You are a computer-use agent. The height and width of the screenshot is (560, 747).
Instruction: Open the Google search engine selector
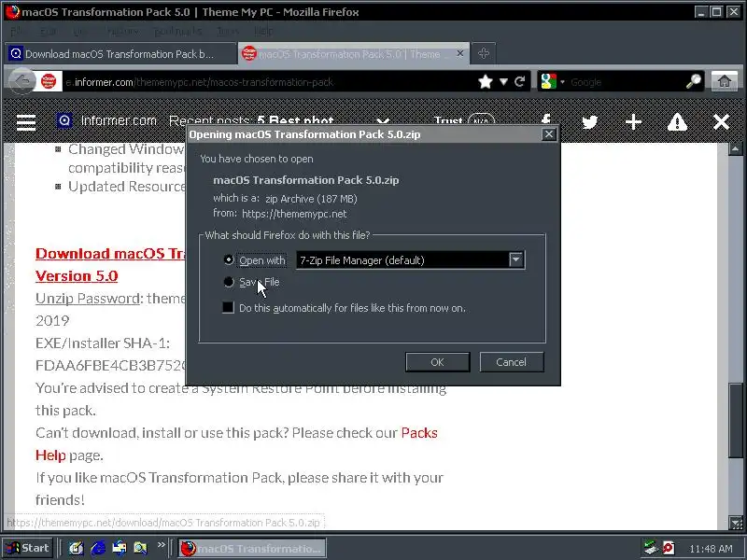[552, 82]
